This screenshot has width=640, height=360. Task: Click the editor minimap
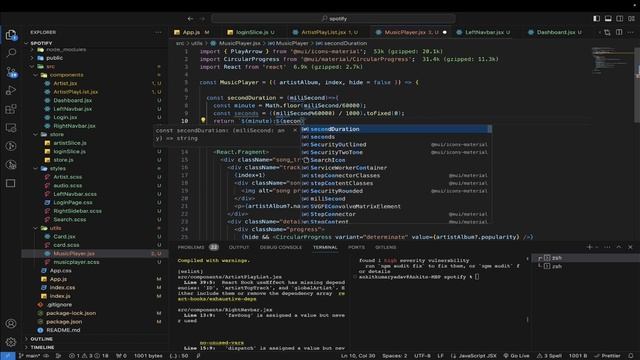pos(612,61)
